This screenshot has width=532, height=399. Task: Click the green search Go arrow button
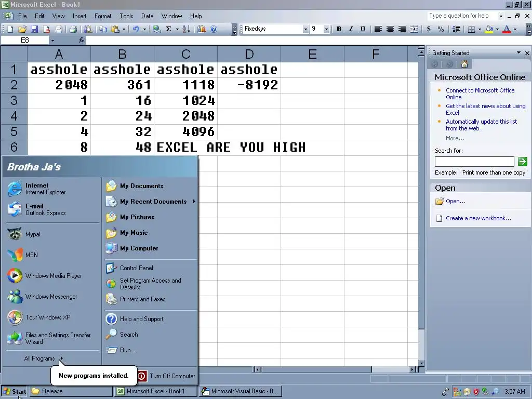[522, 162]
